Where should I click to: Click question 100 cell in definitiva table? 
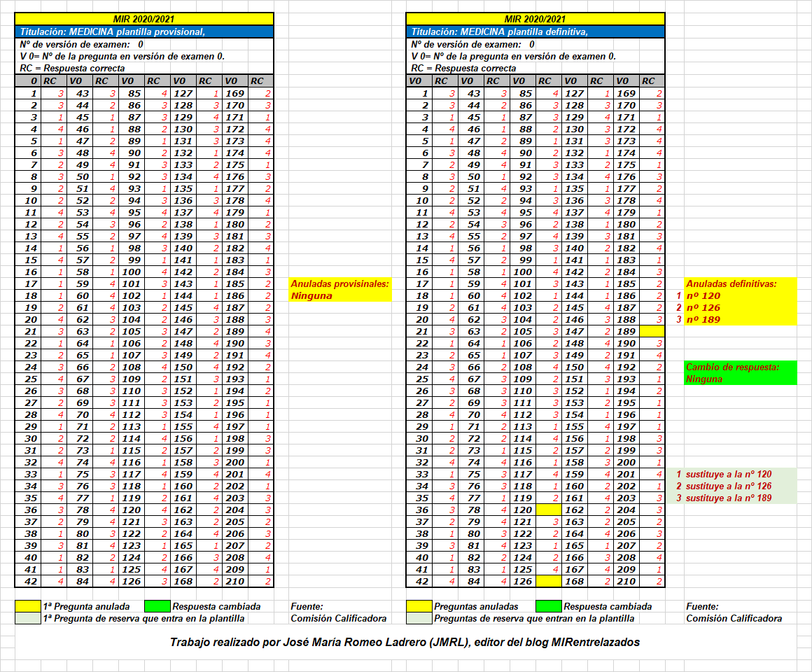coord(522,272)
